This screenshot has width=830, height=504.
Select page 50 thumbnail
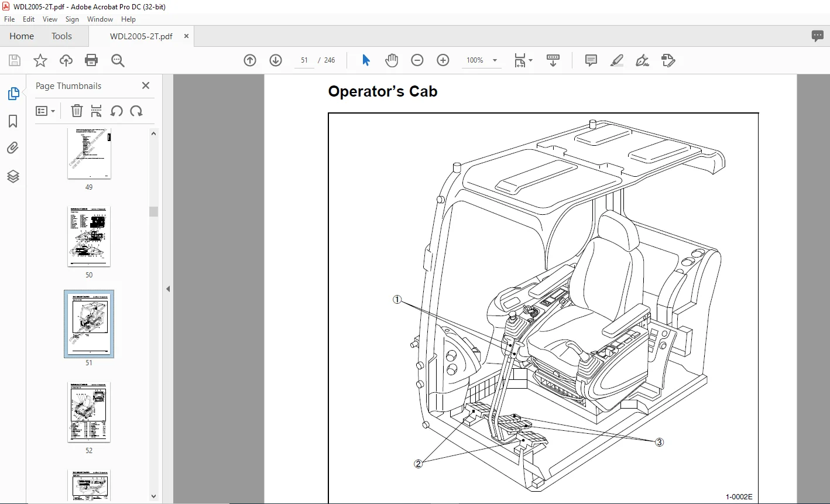89,236
